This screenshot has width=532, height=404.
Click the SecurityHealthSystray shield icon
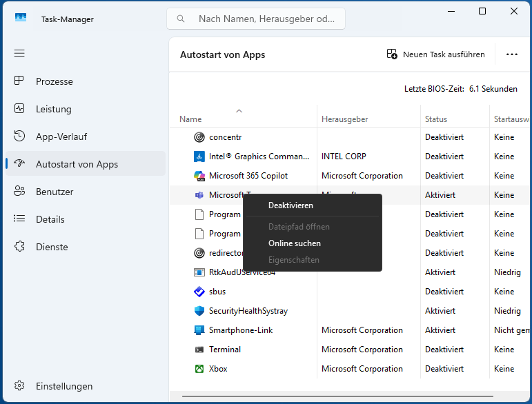tap(199, 311)
